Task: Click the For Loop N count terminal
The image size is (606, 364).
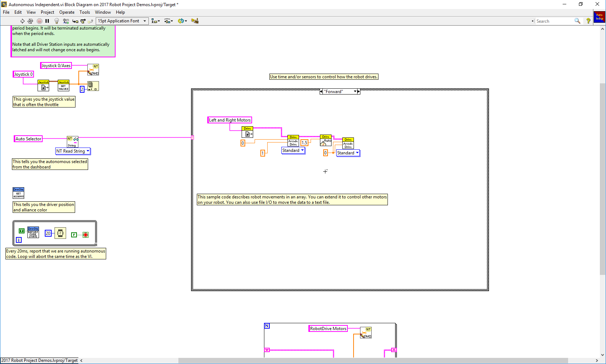Action: [x=267, y=326]
